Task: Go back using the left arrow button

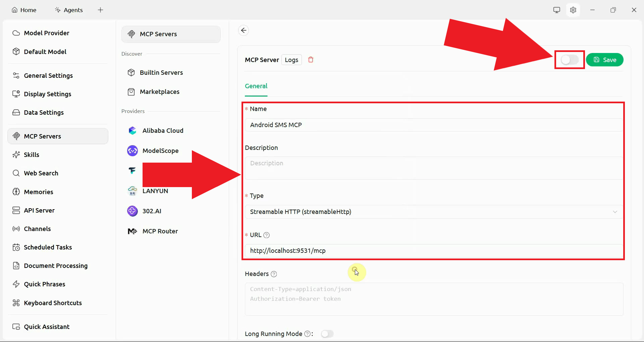Action: pos(244,30)
